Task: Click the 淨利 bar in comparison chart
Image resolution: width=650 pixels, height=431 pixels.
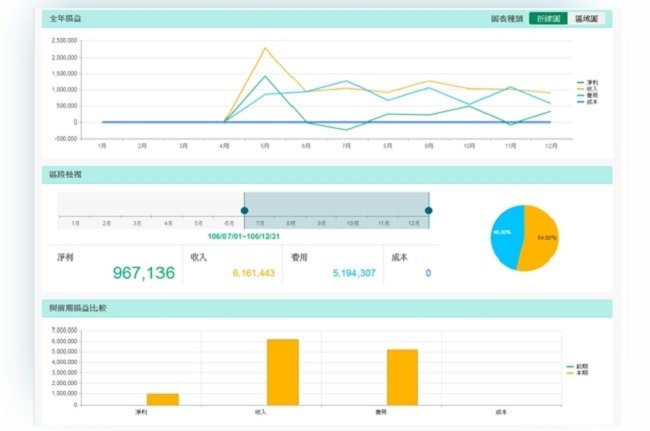Action: coord(163,400)
